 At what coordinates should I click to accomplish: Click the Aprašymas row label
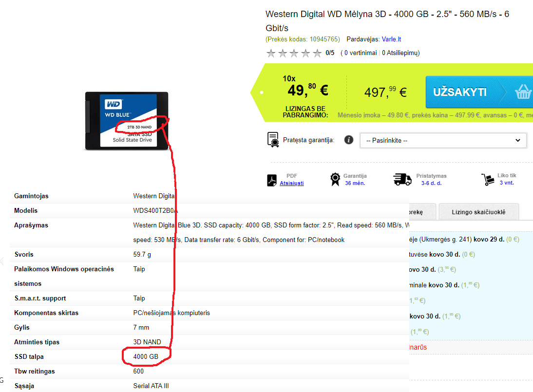coord(31,225)
